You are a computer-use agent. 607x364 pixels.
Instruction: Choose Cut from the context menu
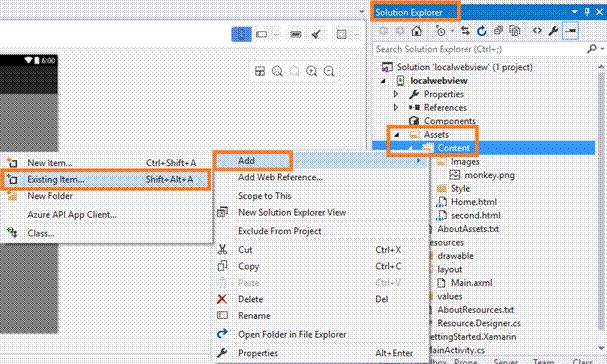(245, 250)
